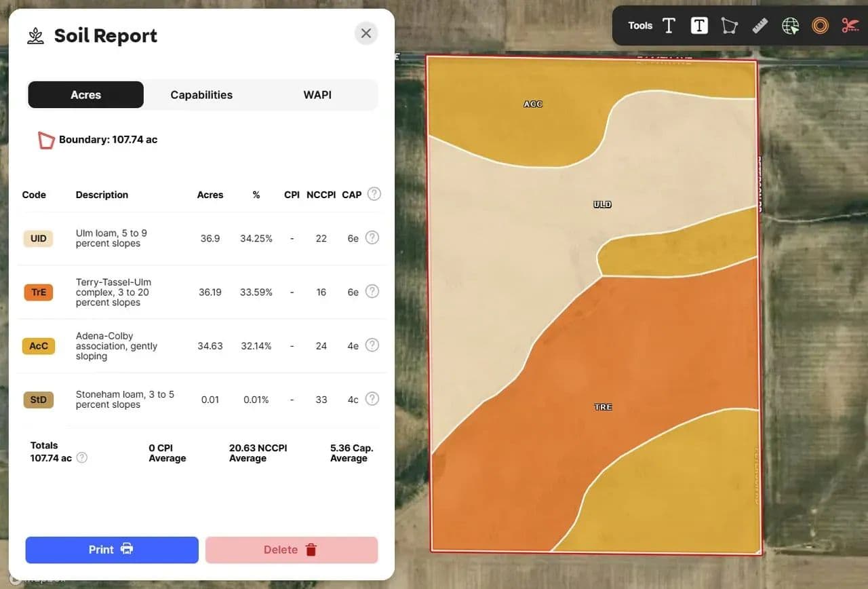
Task: Choose the ruler measurement tool
Action: pos(759,26)
